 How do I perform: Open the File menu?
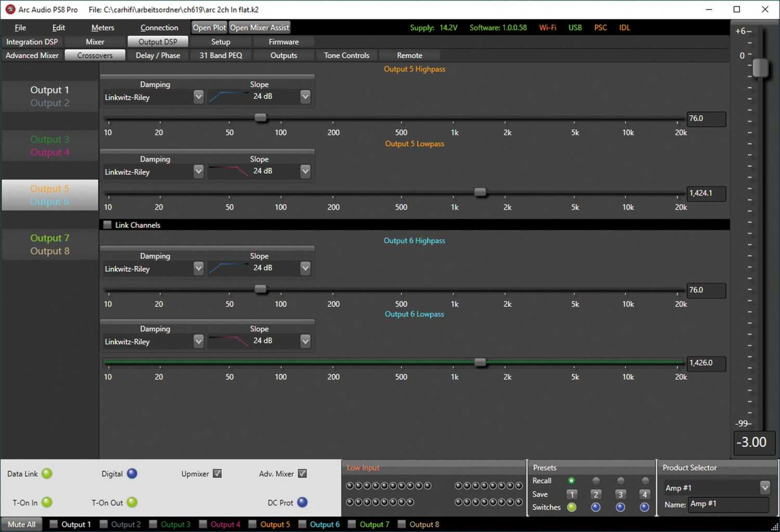point(20,28)
